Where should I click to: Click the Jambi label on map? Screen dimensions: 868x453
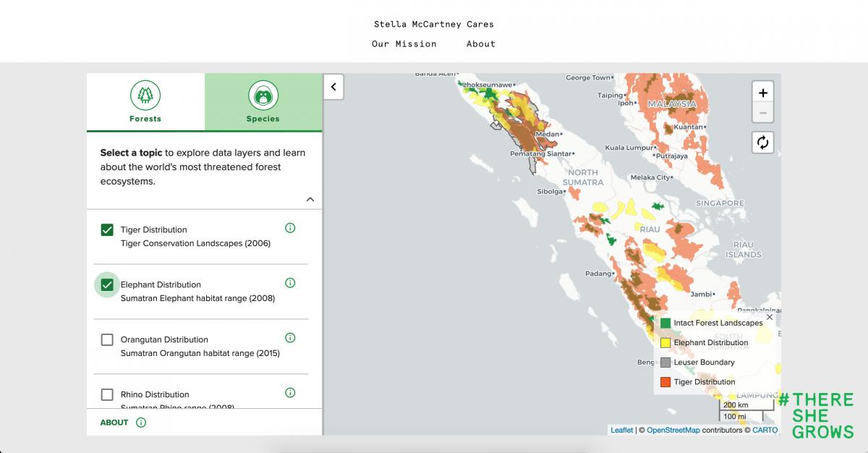tap(702, 295)
